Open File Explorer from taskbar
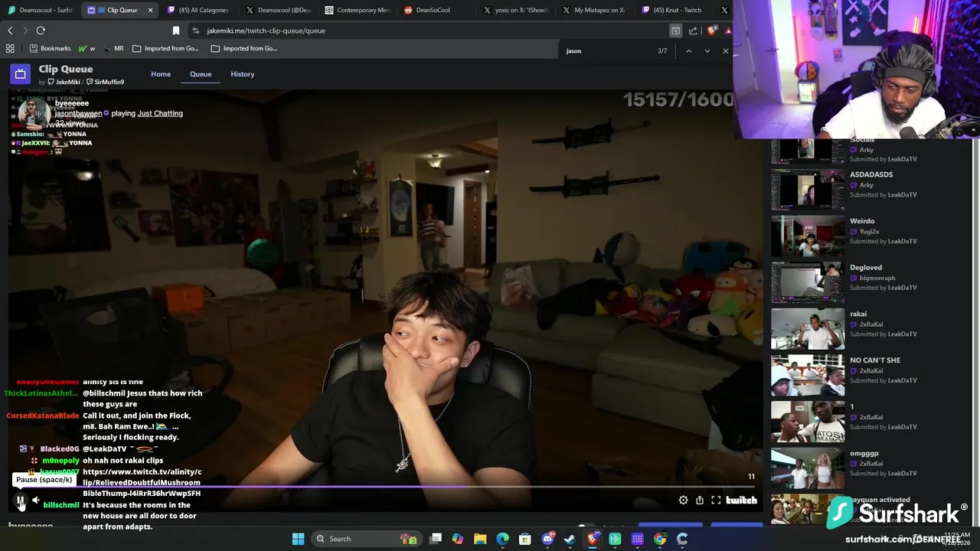The width and height of the screenshot is (980, 551). pyautogui.click(x=480, y=539)
